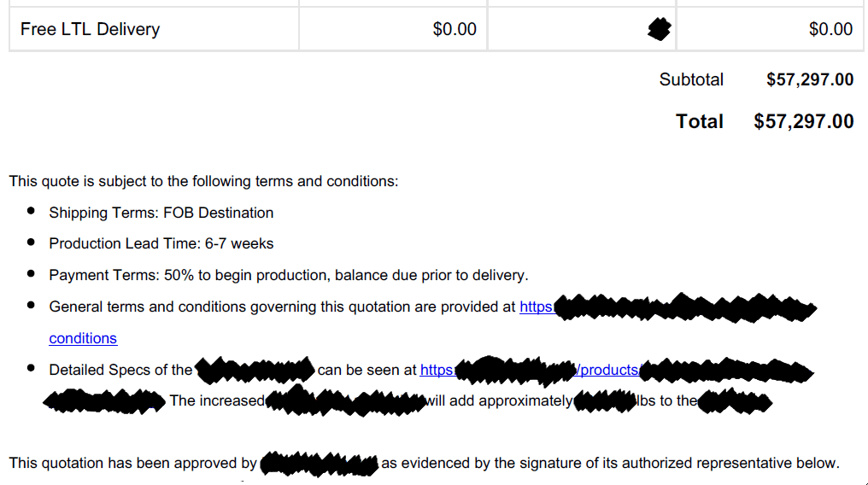This screenshot has width=868, height=485.
Task: Select the rightmost $0.00 amount cell
Action: point(770,29)
